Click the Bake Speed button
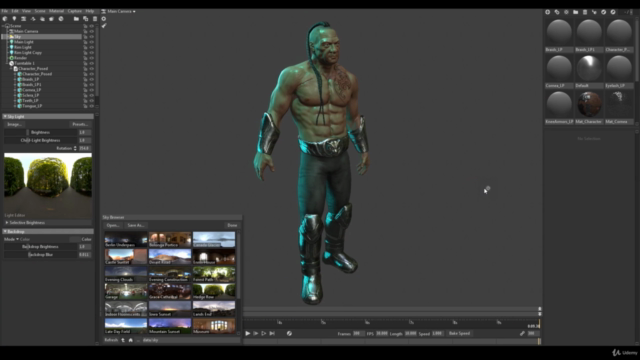This screenshot has width=640, height=360. tap(460, 333)
